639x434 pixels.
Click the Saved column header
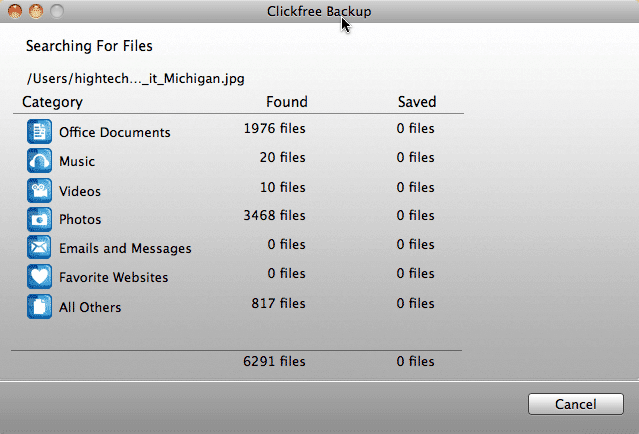pyautogui.click(x=416, y=102)
